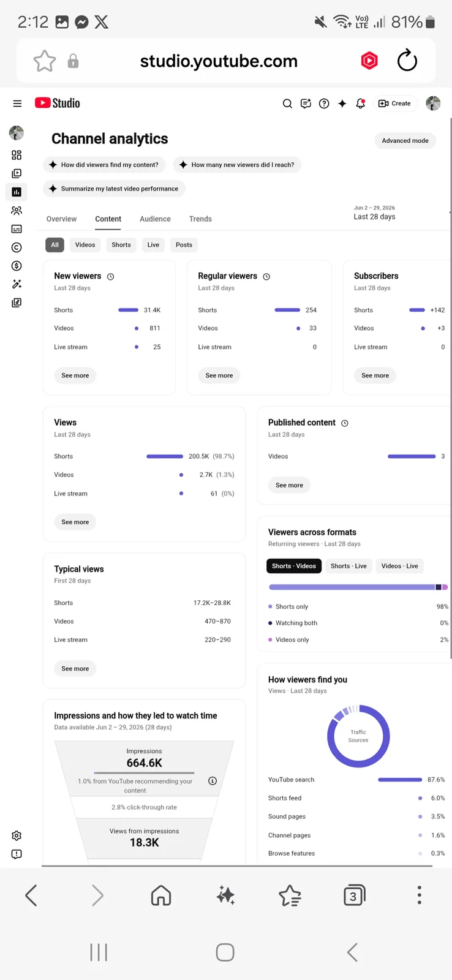Open the comments icon in the Studio header
The width and height of the screenshot is (452, 980).
(306, 104)
